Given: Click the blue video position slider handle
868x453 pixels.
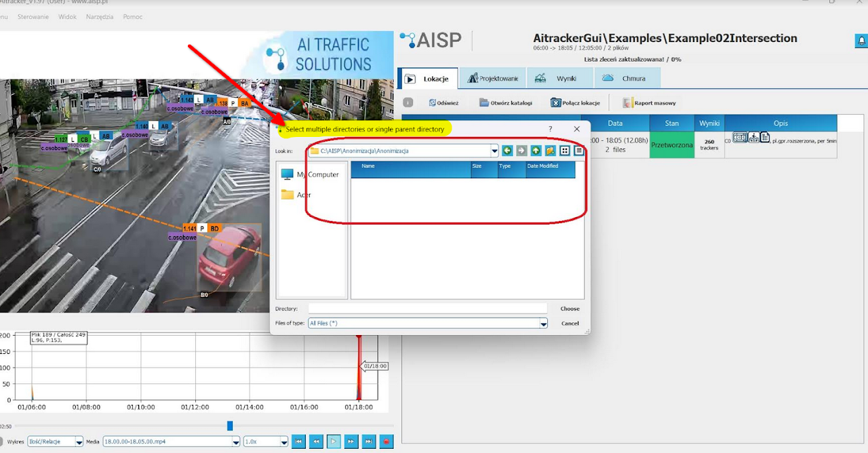Looking at the screenshot, I should [x=230, y=425].
